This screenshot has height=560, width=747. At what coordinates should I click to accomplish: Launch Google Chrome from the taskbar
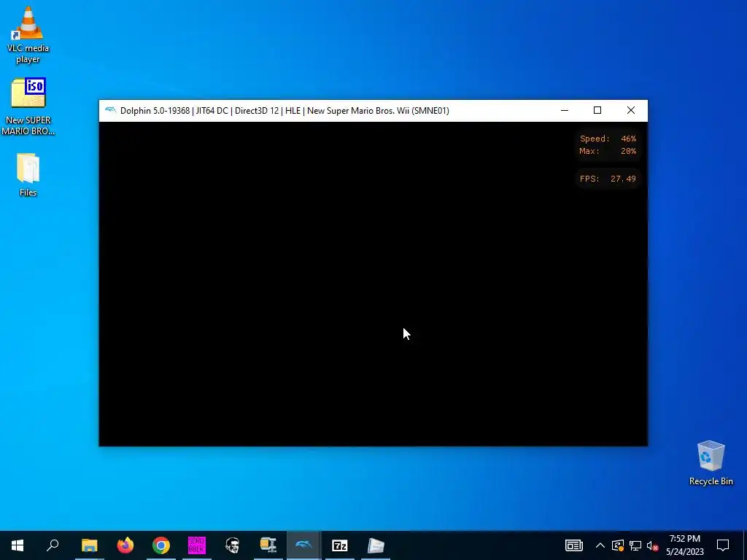click(x=161, y=545)
